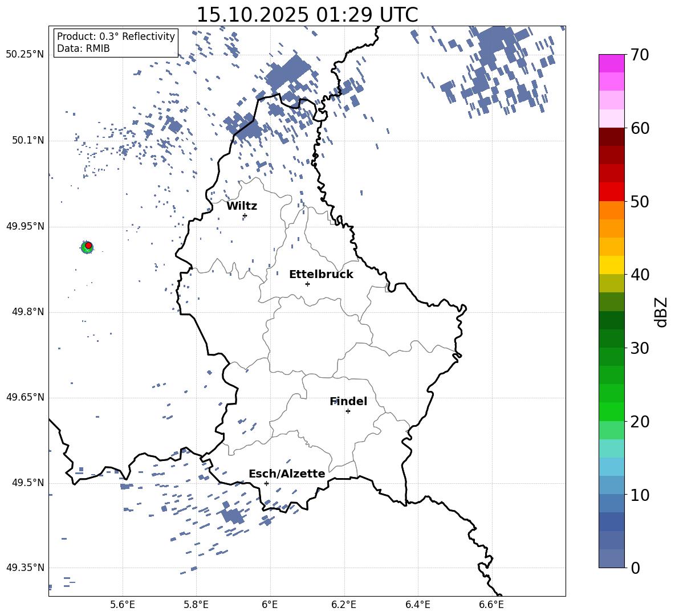Click the Product: 0.3° Reflectivity label
675x616 pixels.
[116, 36]
